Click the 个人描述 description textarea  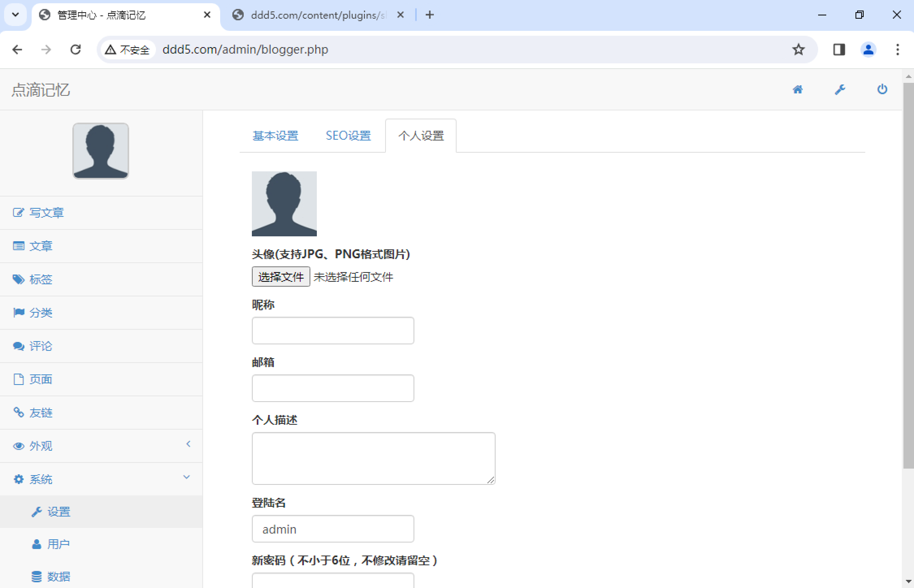(373, 458)
